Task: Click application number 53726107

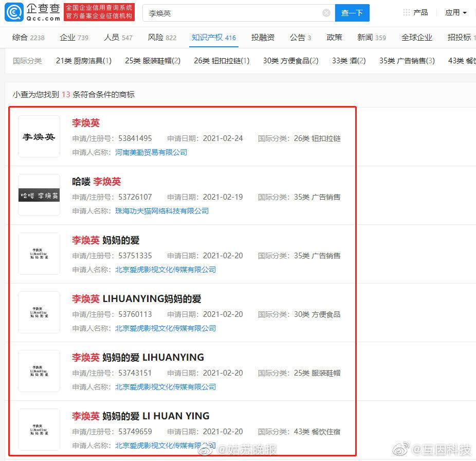Action: 135,197
